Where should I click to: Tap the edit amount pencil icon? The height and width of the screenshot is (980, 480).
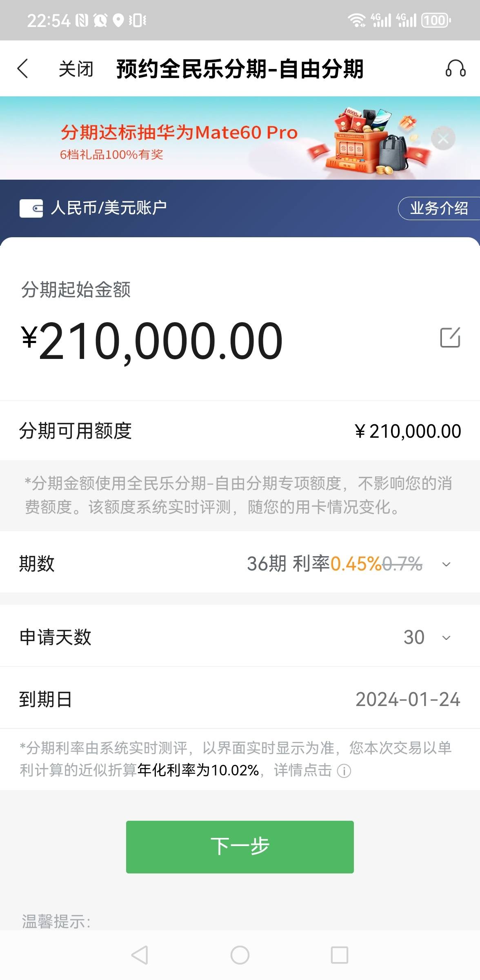pos(450,337)
